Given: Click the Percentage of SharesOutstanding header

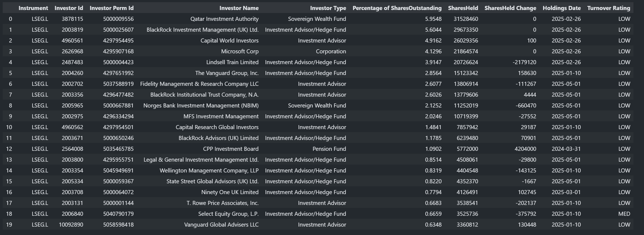Looking at the screenshot, I should tap(397, 8).
